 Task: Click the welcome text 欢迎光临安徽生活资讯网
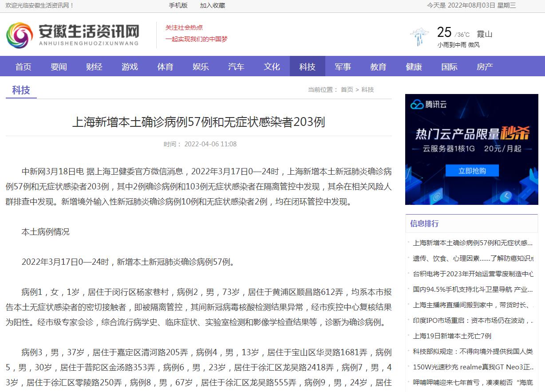tap(39, 5)
